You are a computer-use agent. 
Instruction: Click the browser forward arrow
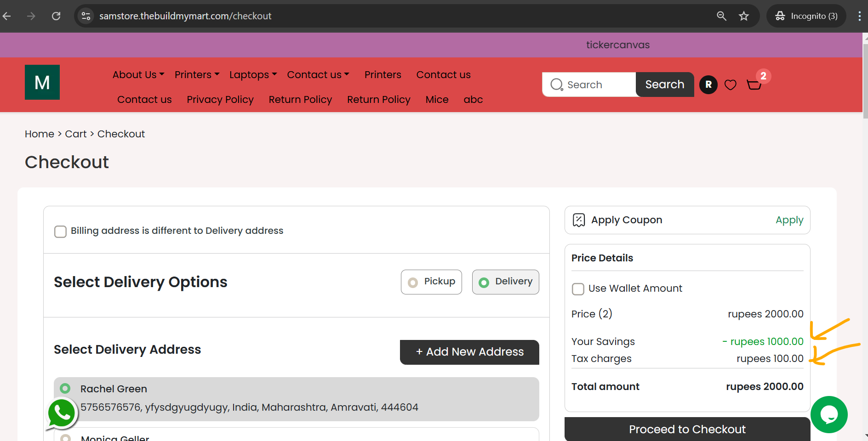tap(31, 16)
